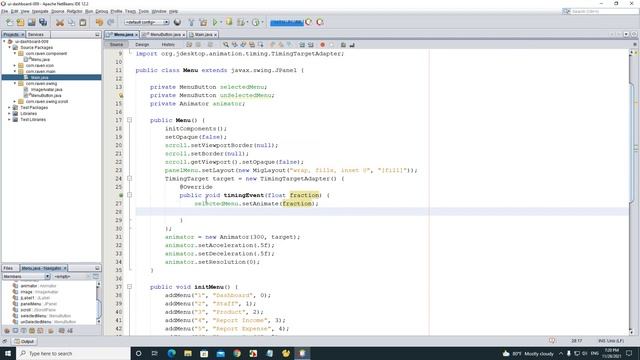Open the notification center icon
This screenshot has width=640, height=360.
coord(629,353)
